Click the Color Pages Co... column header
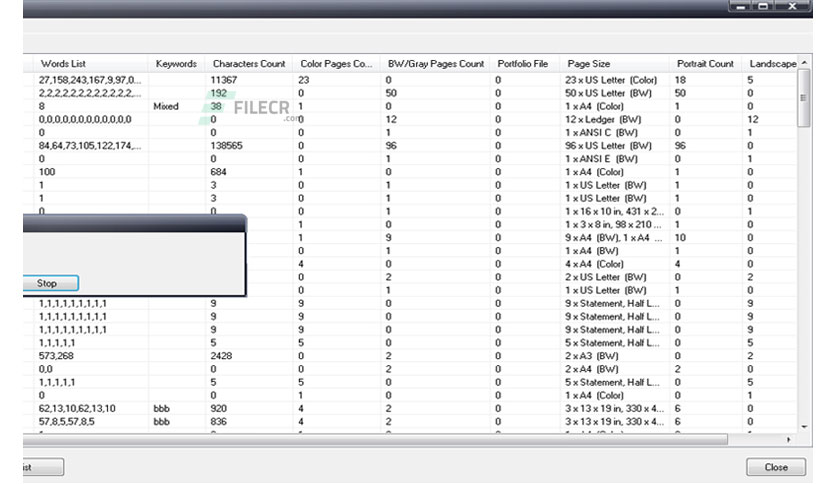 click(x=336, y=63)
